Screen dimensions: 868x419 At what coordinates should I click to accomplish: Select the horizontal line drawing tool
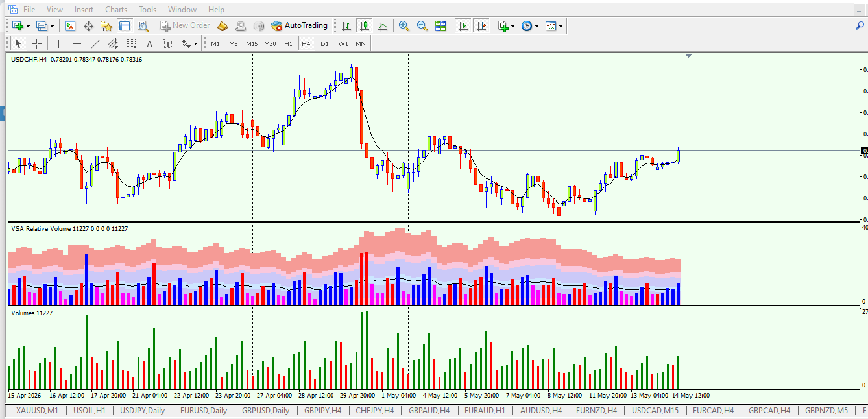point(77,43)
